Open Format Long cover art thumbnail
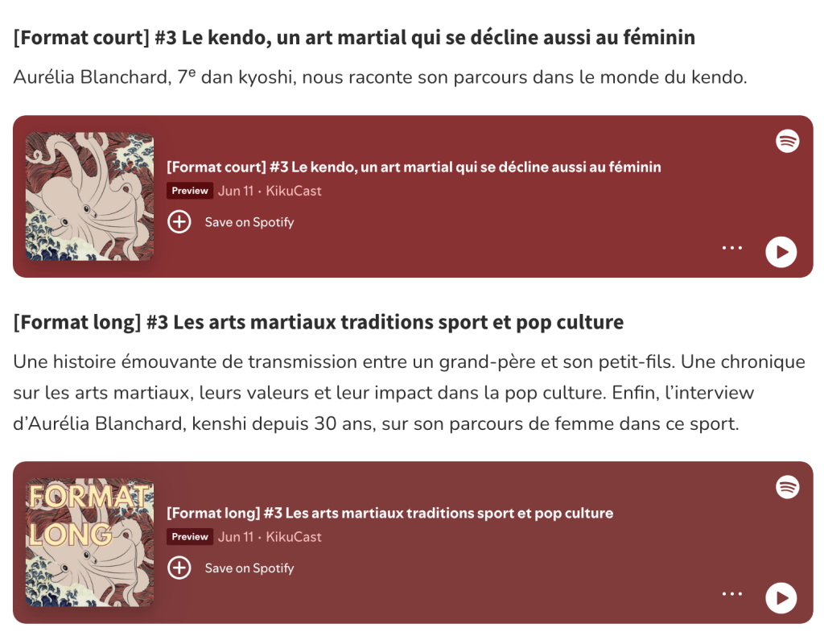This screenshot has width=824, height=644. click(x=89, y=543)
